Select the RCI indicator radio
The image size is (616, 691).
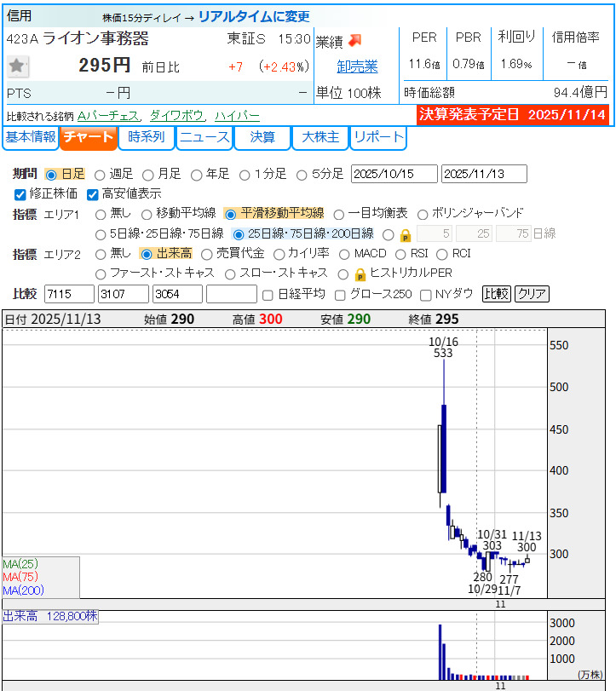tap(441, 254)
